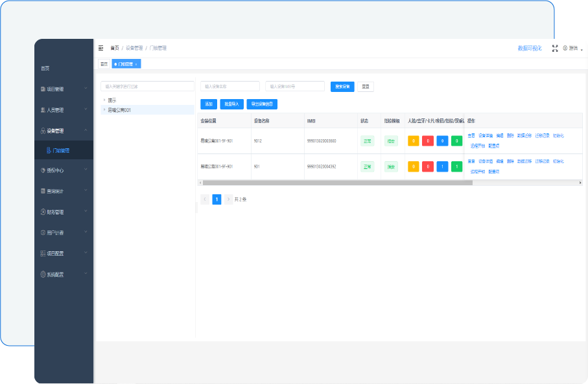Close the 门锁管理 tab
This screenshot has height=384, width=588.
(x=136, y=64)
